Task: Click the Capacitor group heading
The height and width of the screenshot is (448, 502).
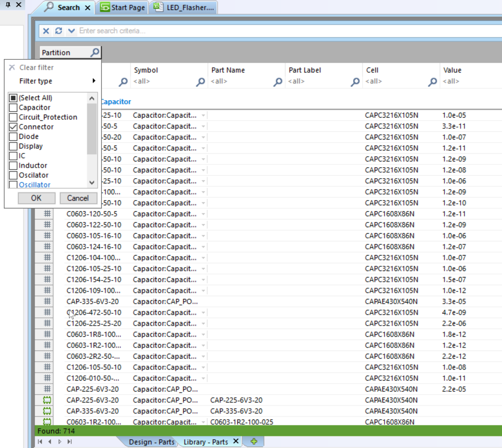Action: click(x=116, y=102)
